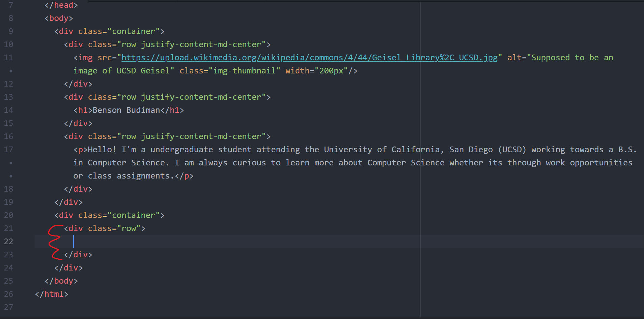Click line number 26 in the gutter
Image resolution: width=644 pixels, height=319 pixels.
[x=9, y=294]
